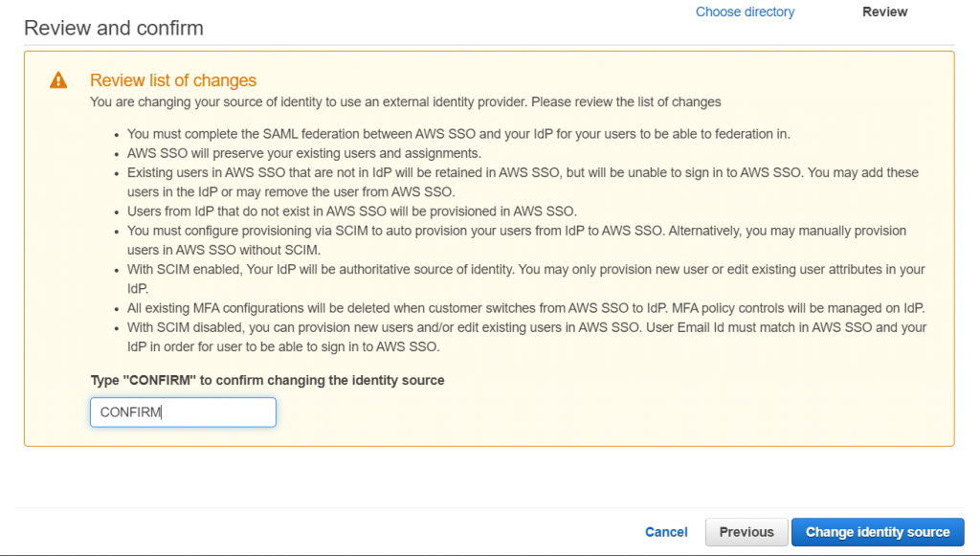Click the Change identity source button
The height and width of the screenshot is (556, 980).
878,532
